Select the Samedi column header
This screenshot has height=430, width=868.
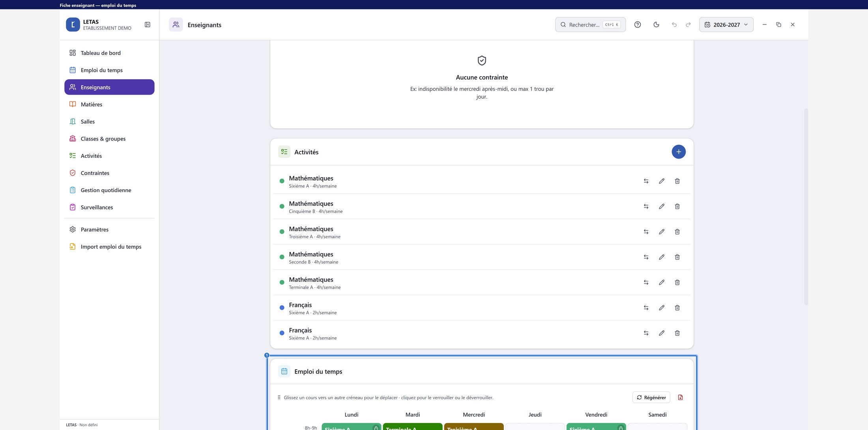(x=657, y=415)
